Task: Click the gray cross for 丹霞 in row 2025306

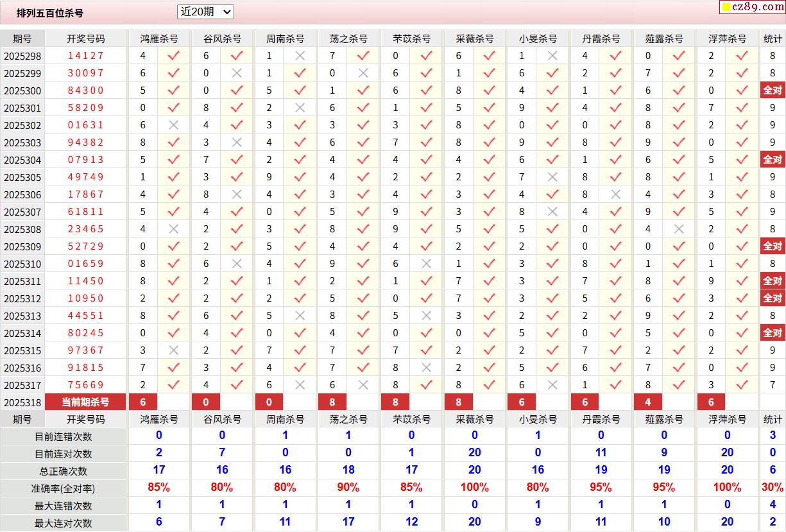Action: [x=616, y=194]
